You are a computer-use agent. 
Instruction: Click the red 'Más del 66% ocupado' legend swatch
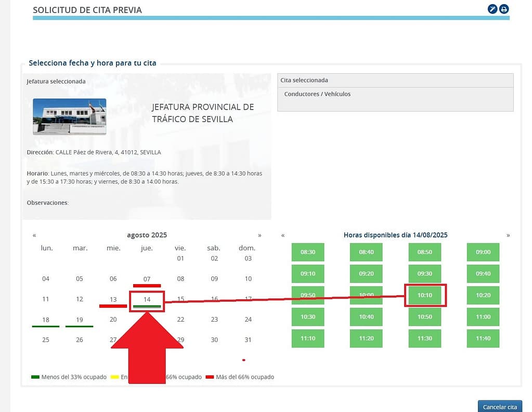coord(210,377)
